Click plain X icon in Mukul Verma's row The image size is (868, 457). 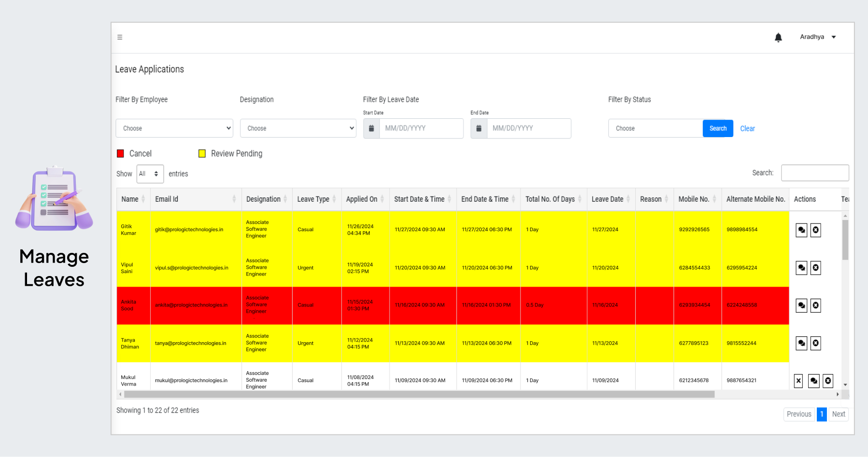tap(798, 381)
